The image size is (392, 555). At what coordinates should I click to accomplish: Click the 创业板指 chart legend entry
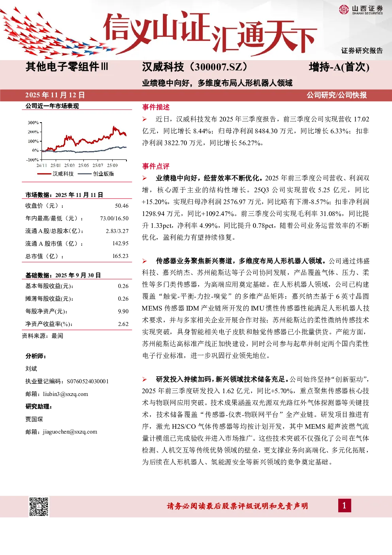(x=96, y=174)
